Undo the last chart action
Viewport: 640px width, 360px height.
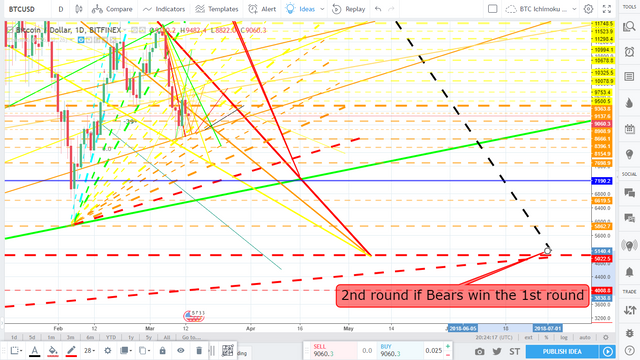click(378, 9)
